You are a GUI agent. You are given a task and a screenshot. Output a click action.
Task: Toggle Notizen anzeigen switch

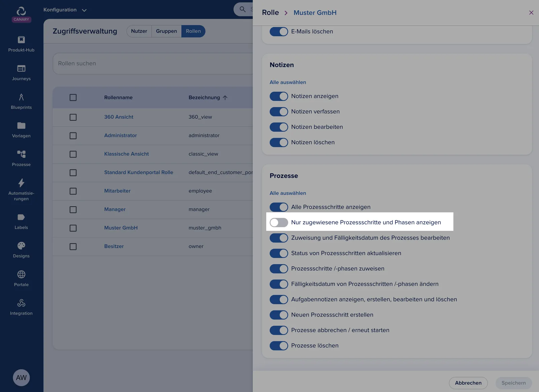coord(279,96)
